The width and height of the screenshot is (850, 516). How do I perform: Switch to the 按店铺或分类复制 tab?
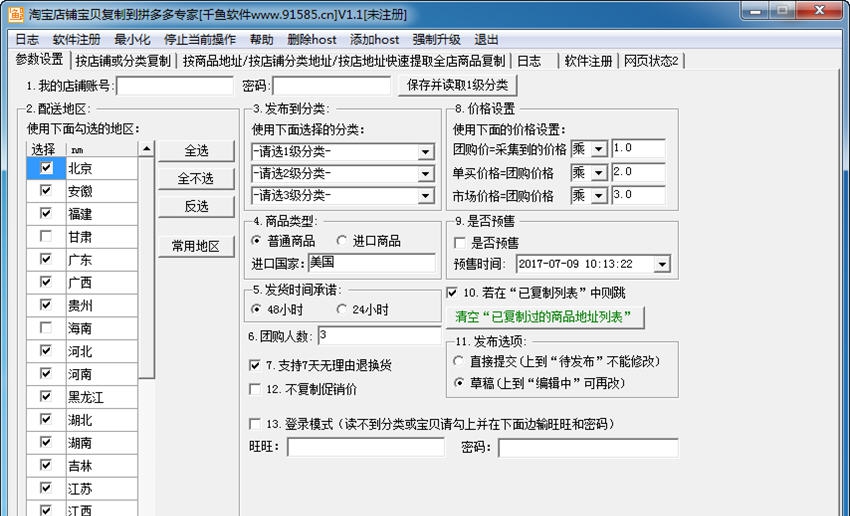(123, 61)
